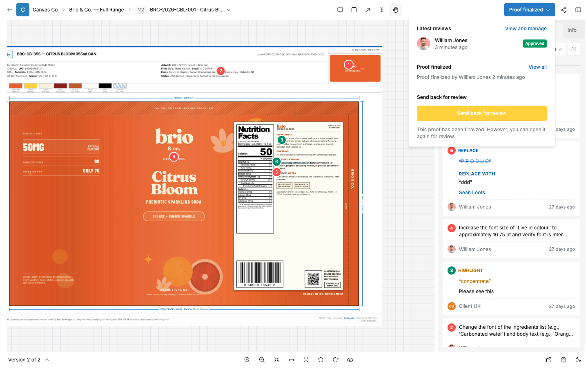The height and width of the screenshot is (368, 588).
Task: Open the Proof finalized dropdown
Action: (x=530, y=10)
